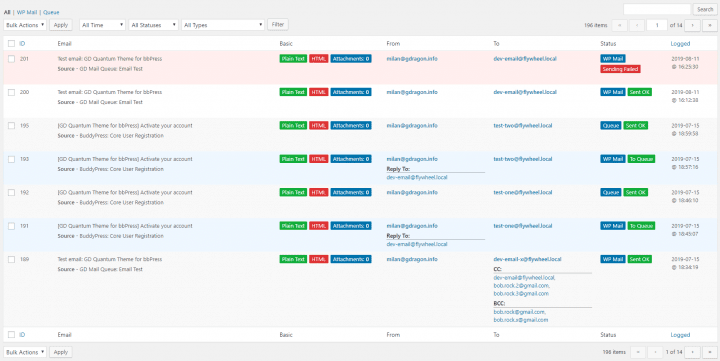Image resolution: width=720 pixels, height=361 pixels.
Task: Open CC address bob.rock.2@gmail.com
Action: 521,286
